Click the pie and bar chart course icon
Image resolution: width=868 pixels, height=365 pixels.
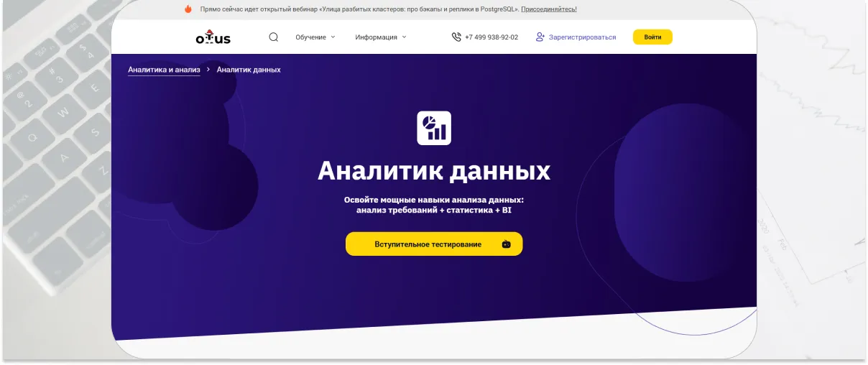(x=434, y=128)
